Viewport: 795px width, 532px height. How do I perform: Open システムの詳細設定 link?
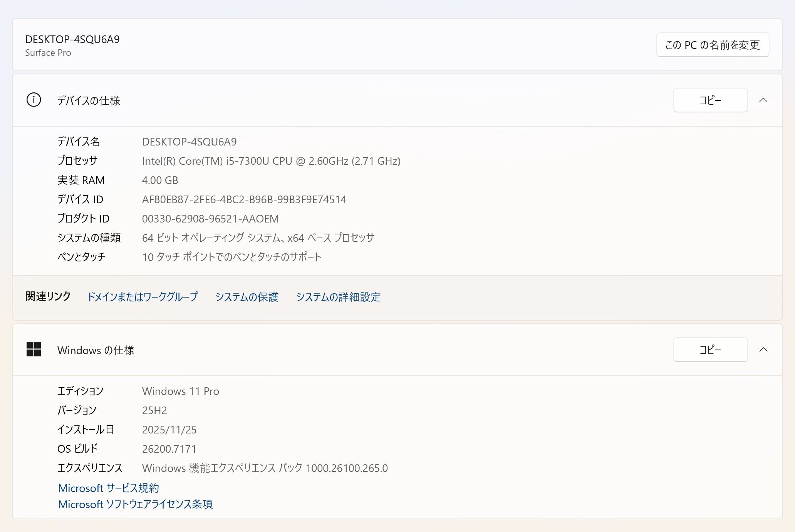click(338, 297)
